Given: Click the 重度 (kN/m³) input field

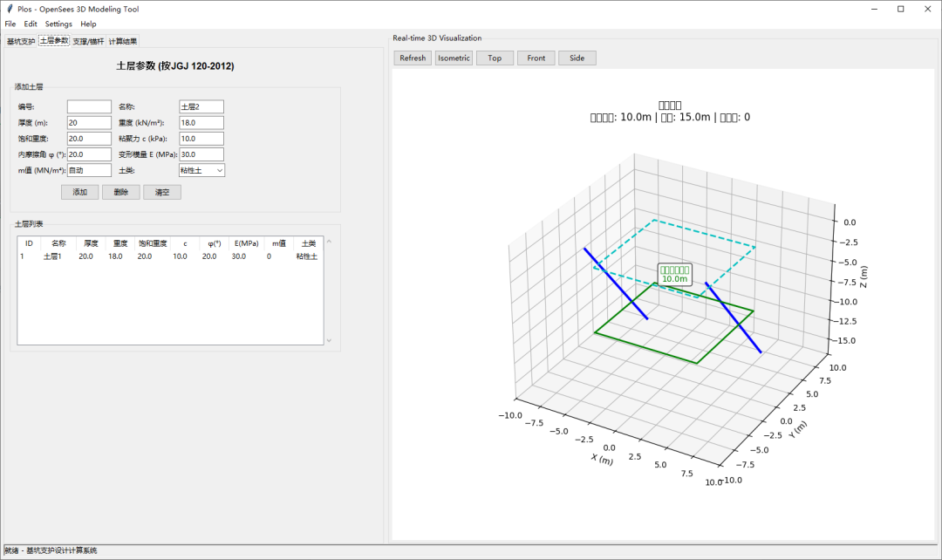Looking at the screenshot, I should 201,123.
